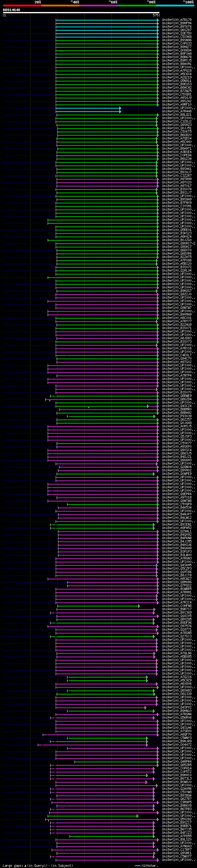Open hit UniRef100_B9T6T6
Image resolution: width=197 pixels, height=868 pixels.
point(177,26)
